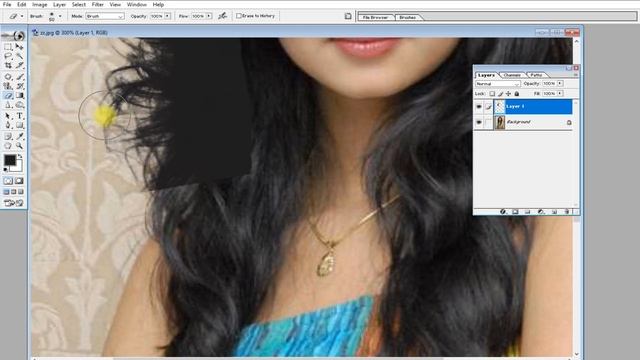Select the Hand tool
Viewport: 640px width, 360px height.
(x=8, y=146)
